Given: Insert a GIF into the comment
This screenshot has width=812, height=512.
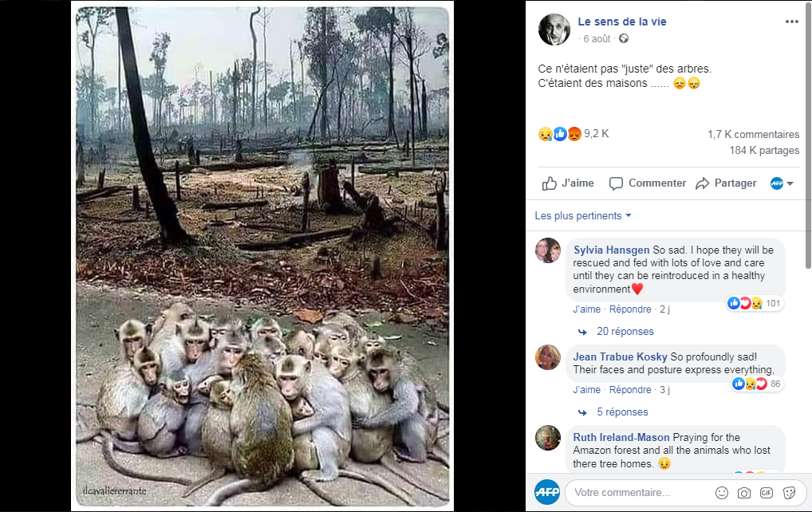Looking at the screenshot, I should point(767,493).
